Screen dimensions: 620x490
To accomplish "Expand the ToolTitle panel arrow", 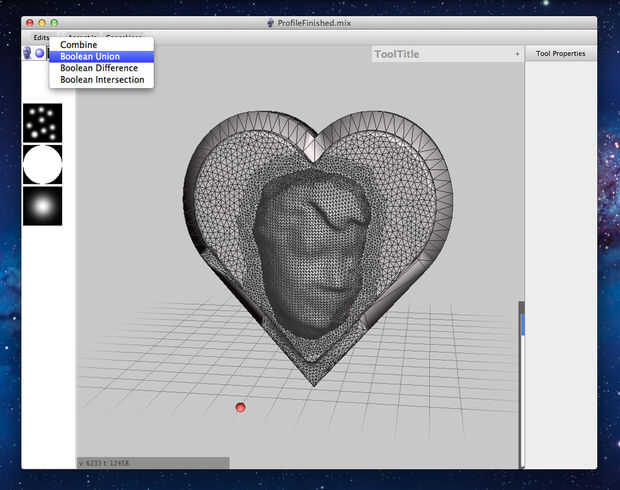I will [x=517, y=54].
